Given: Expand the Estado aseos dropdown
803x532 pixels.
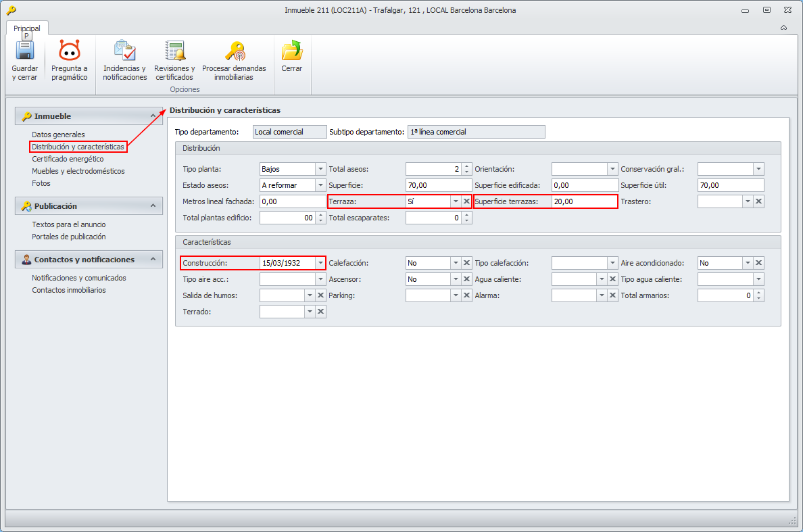Looking at the screenshot, I should coord(320,185).
